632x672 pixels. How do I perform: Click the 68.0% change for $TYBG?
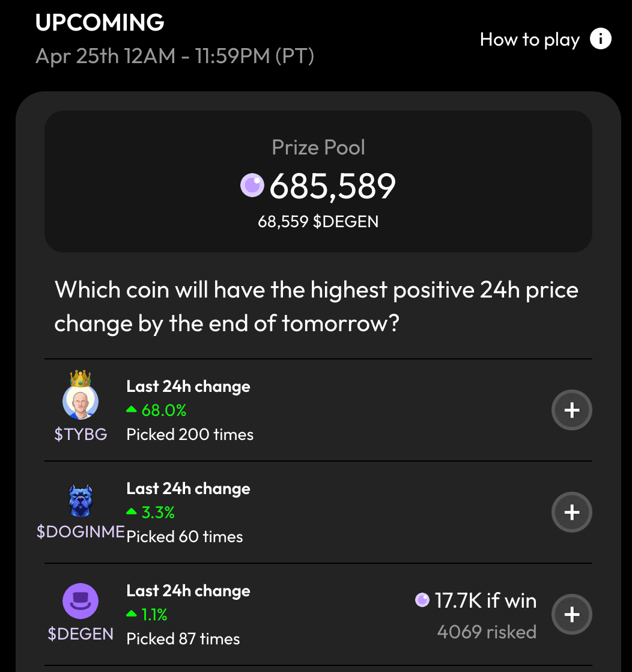[x=163, y=411]
